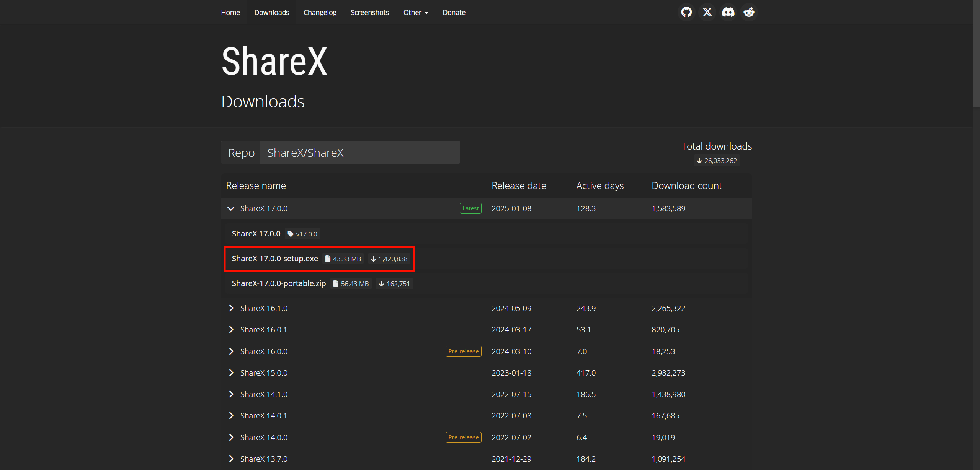Click the ShareX/ShareX repo input field

coord(360,152)
